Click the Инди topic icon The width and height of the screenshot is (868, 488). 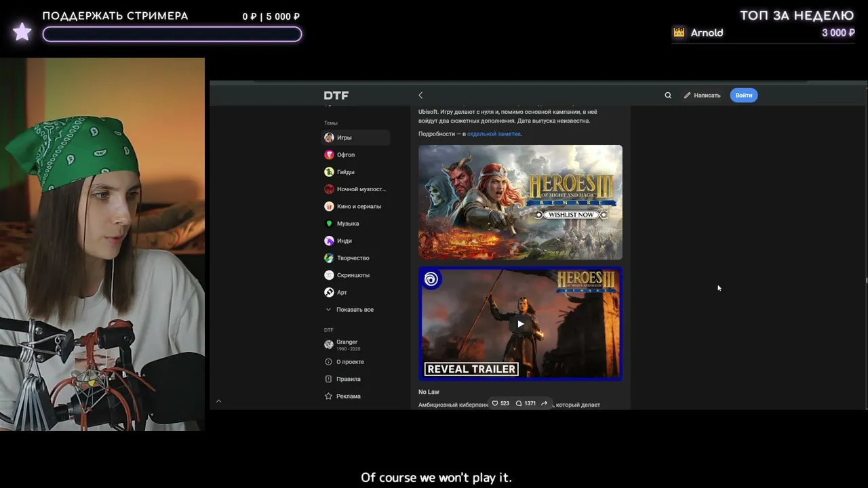click(329, 241)
